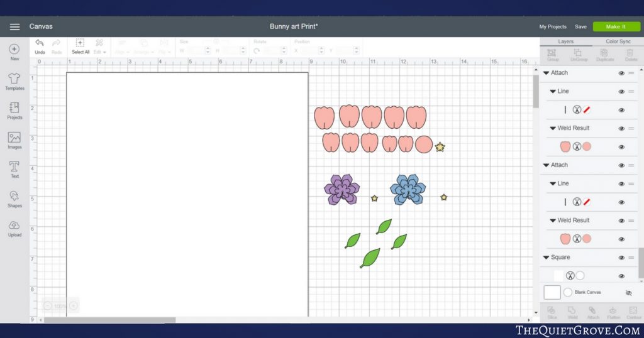Screen dimensions: 644x338
Task: Collapse the first Line layer group
Action: click(553, 92)
